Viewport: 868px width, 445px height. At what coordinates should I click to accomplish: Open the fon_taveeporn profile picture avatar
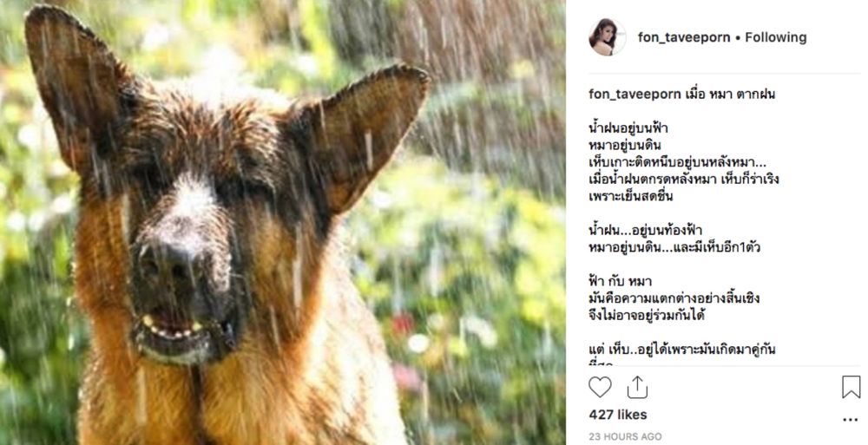[x=607, y=37]
